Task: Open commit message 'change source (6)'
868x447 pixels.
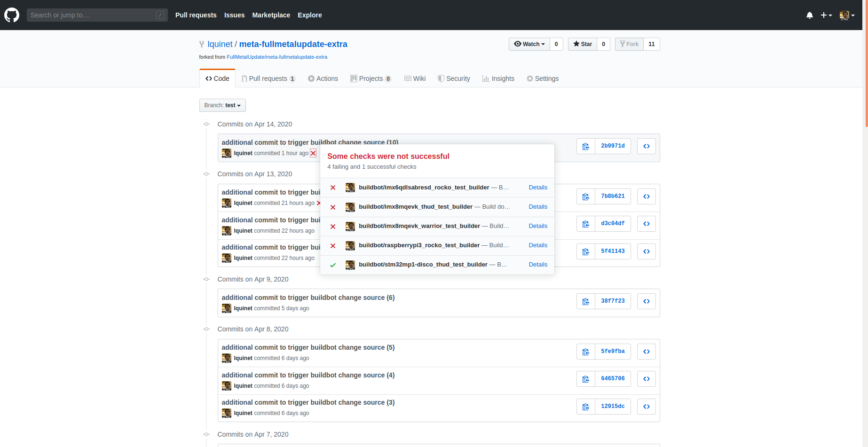Action: (x=308, y=298)
